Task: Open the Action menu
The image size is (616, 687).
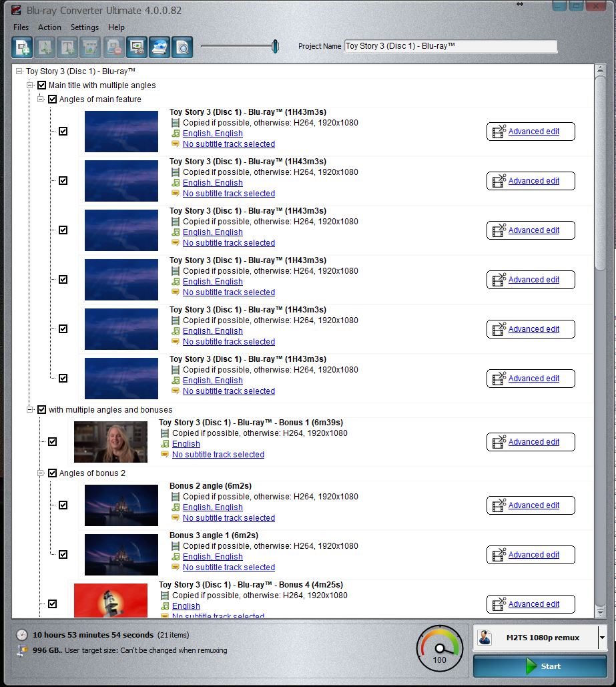Action: [x=49, y=27]
